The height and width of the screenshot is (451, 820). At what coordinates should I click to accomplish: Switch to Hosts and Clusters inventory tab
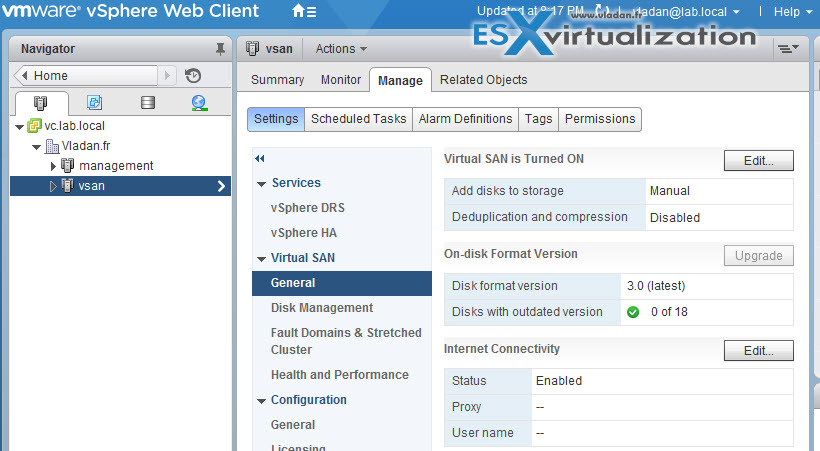[40, 103]
